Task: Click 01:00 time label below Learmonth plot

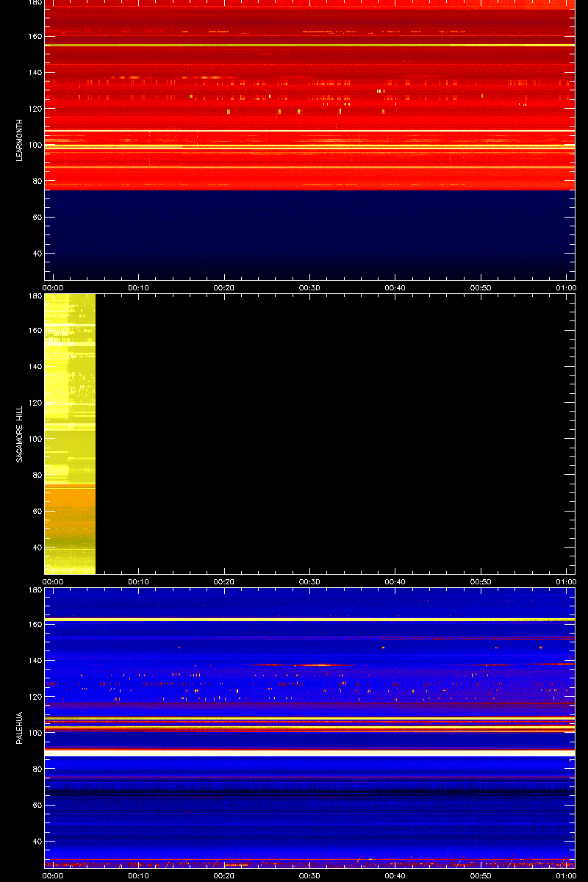Action: (x=566, y=287)
